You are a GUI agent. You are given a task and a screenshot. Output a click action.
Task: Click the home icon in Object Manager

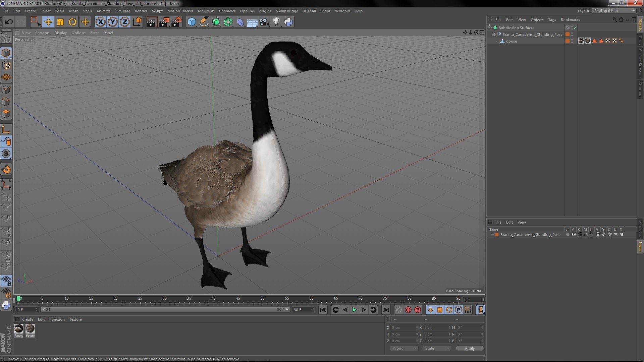click(621, 20)
